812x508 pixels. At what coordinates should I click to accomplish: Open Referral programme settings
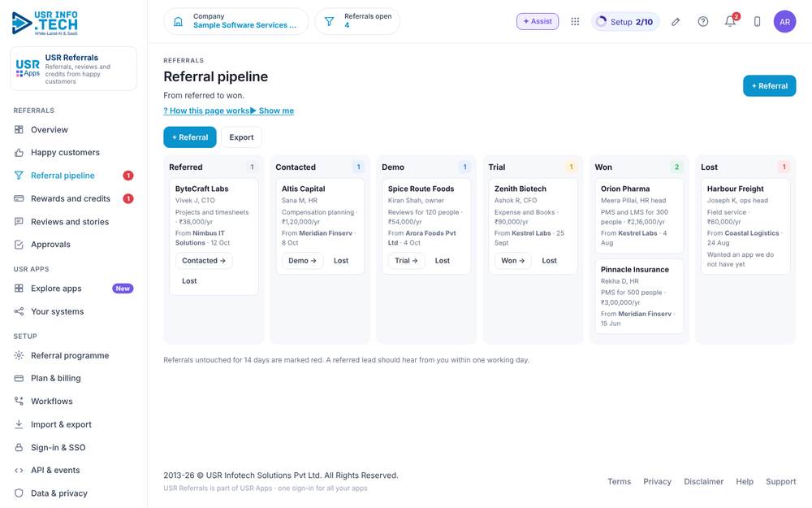pyautogui.click(x=74, y=355)
